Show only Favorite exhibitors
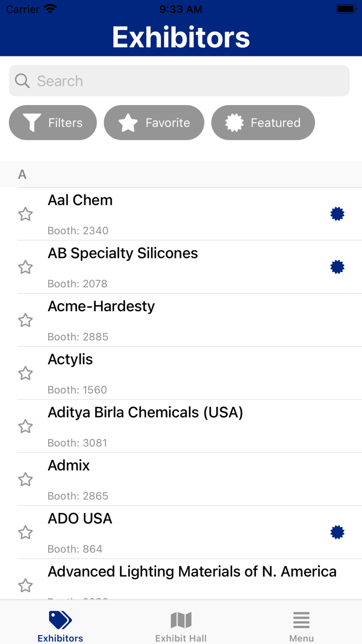 pyautogui.click(x=154, y=123)
